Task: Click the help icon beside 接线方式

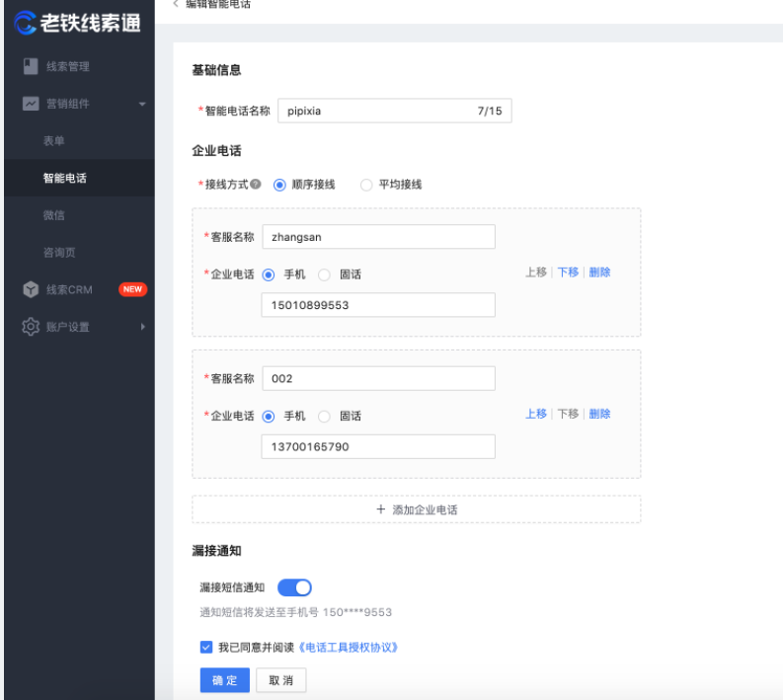Action: (x=255, y=184)
